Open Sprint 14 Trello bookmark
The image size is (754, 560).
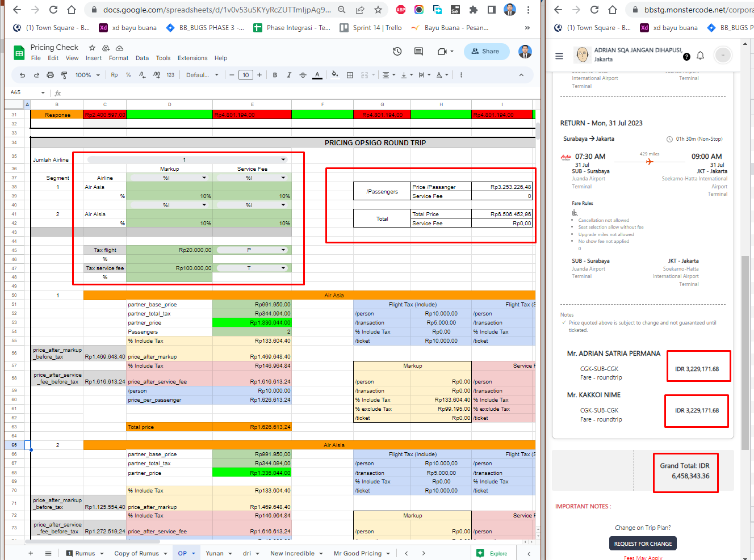370,28
